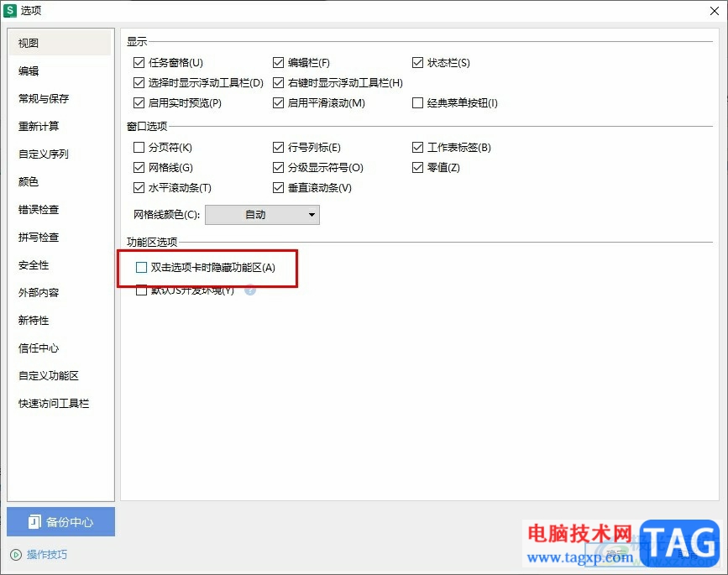Open 安全性 settings
The image size is (728, 575).
(60, 265)
